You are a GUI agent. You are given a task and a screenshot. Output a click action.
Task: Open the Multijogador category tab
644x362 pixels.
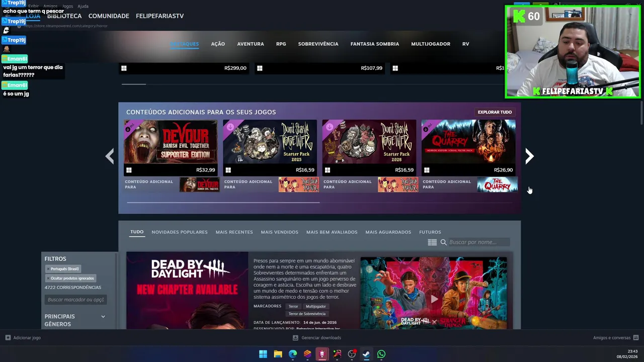point(431,44)
